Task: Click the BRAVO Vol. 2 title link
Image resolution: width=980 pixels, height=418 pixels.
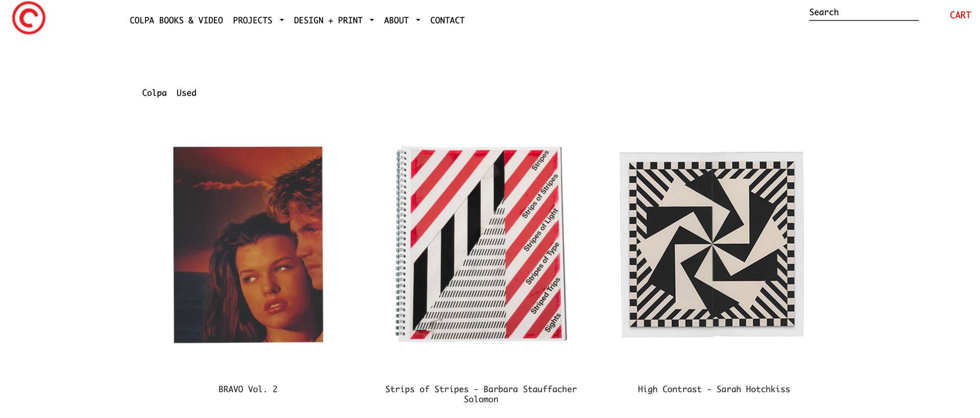Action: (248, 389)
